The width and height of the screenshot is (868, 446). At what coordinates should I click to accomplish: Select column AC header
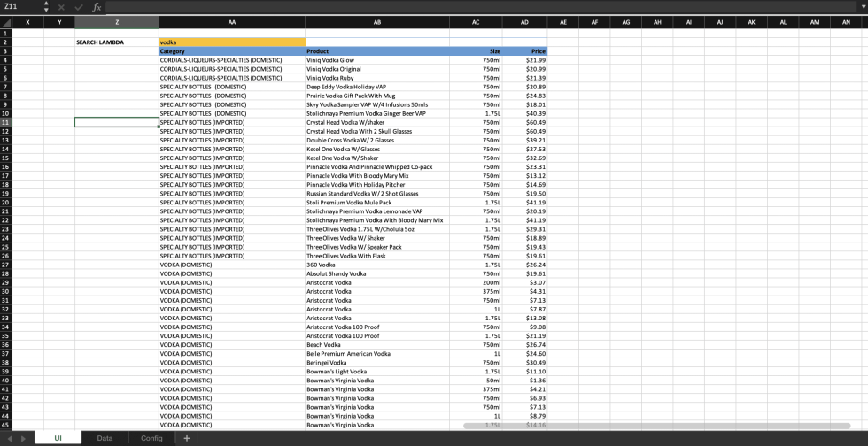[x=477, y=22]
